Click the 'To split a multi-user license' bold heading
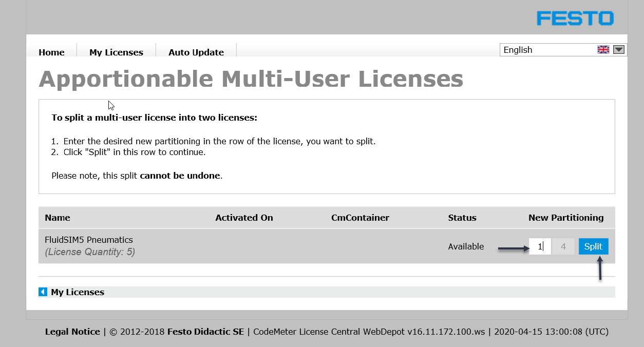The height and width of the screenshot is (347, 644). [x=154, y=118]
